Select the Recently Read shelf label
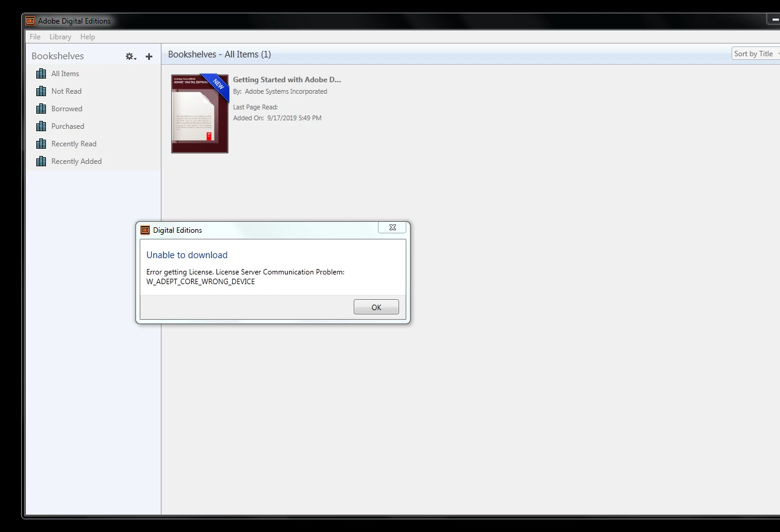The height and width of the screenshot is (532, 780). (74, 144)
